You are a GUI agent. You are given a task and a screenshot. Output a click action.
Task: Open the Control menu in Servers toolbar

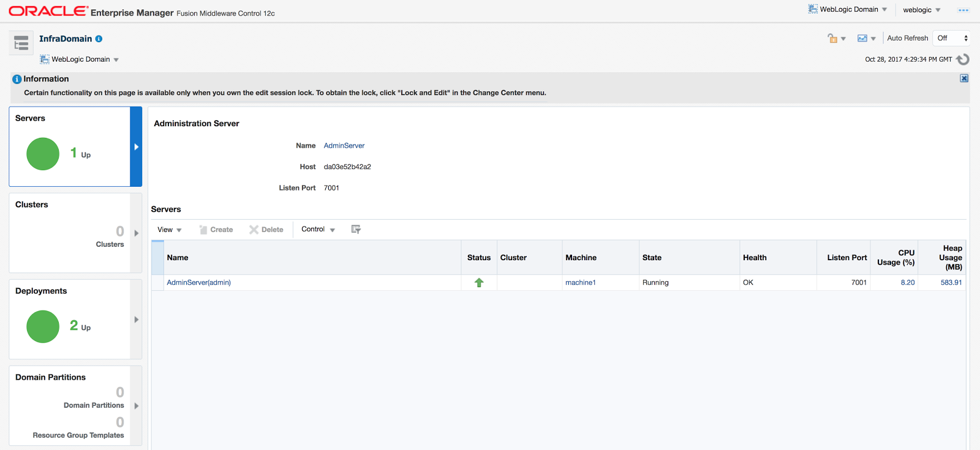click(318, 230)
